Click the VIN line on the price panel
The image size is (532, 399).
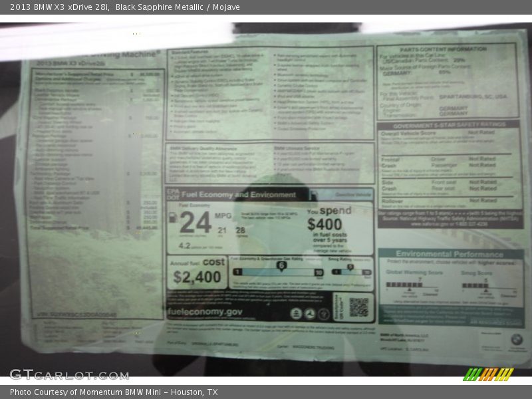(x=76, y=315)
